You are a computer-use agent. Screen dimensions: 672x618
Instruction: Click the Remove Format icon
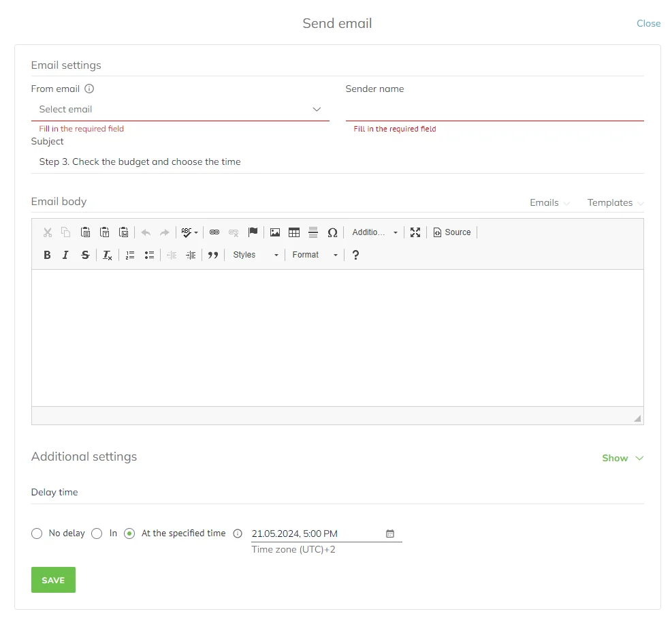click(x=107, y=256)
